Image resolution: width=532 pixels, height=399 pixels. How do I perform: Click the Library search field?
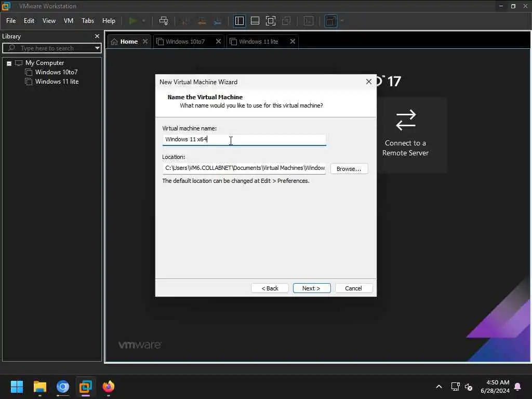point(51,48)
